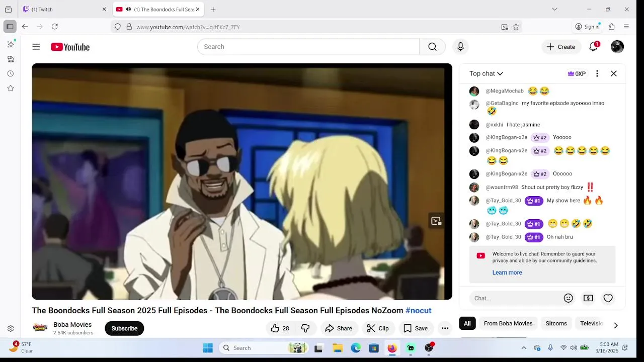Send a heart reaction in chat
Viewport: 644px width, 362px height.
click(608, 298)
